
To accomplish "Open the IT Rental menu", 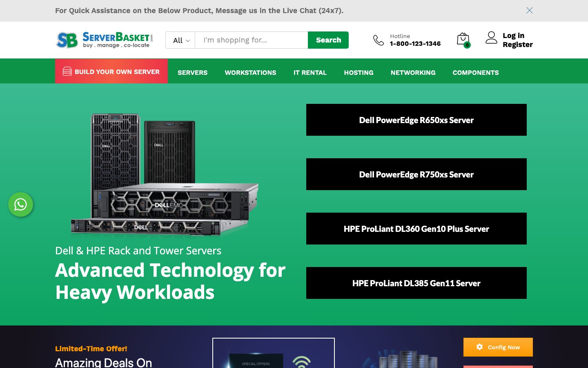I will pyautogui.click(x=310, y=72).
